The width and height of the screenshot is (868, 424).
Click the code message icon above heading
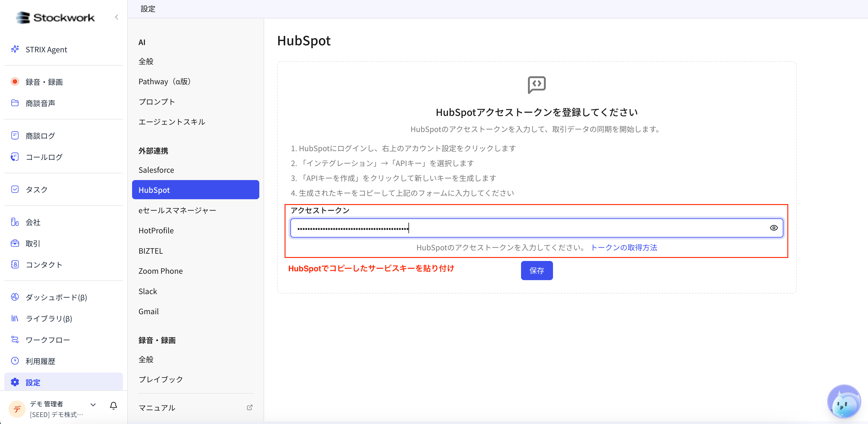click(537, 85)
